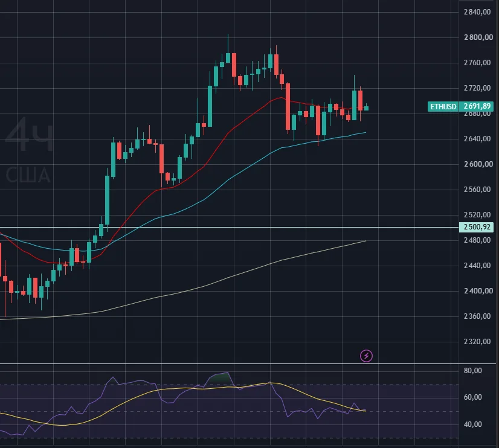Click the 2 520,00 price scale label
Screen dimensions: 499x448
point(477,215)
